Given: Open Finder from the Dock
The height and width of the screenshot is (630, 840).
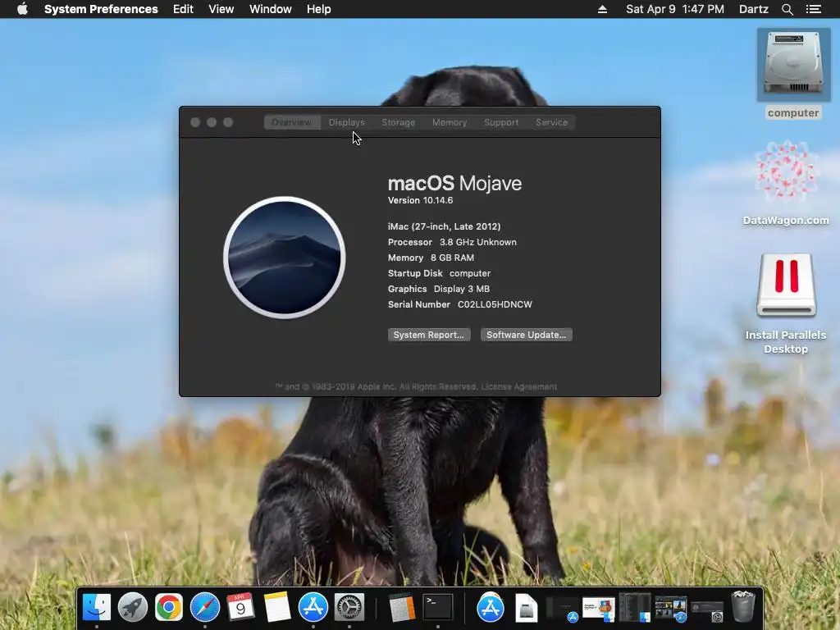Looking at the screenshot, I should 97,607.
